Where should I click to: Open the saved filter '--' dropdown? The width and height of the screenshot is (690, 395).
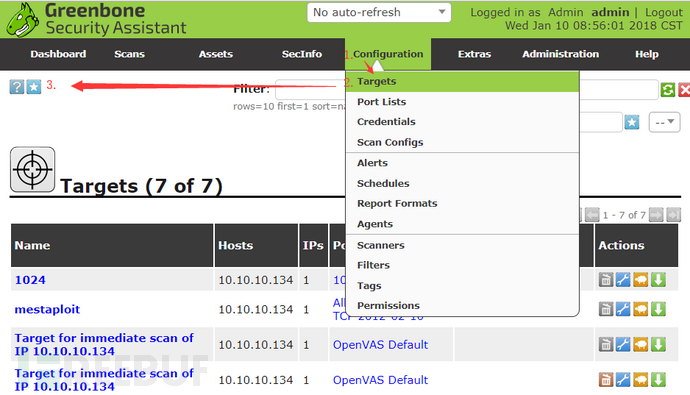pyautogui.click(x=664, y=122)
